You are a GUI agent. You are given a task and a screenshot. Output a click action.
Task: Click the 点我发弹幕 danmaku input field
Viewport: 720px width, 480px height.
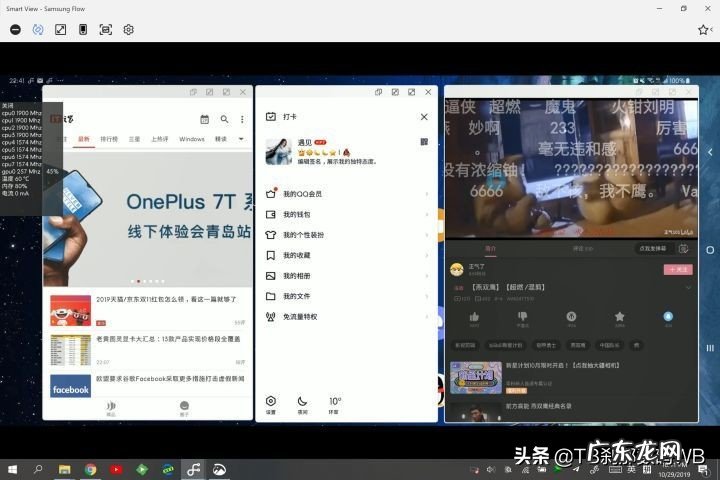pyautogui.click(x=652, y=248)
